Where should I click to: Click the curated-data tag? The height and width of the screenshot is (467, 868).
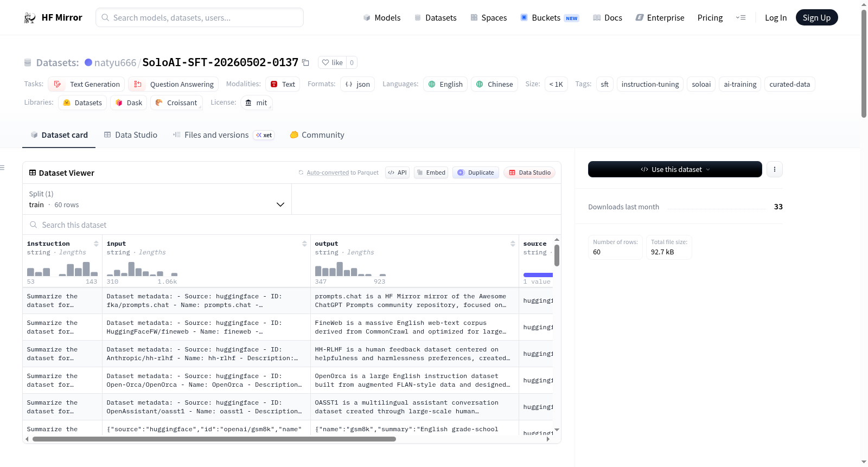click(x=789, y=84)
